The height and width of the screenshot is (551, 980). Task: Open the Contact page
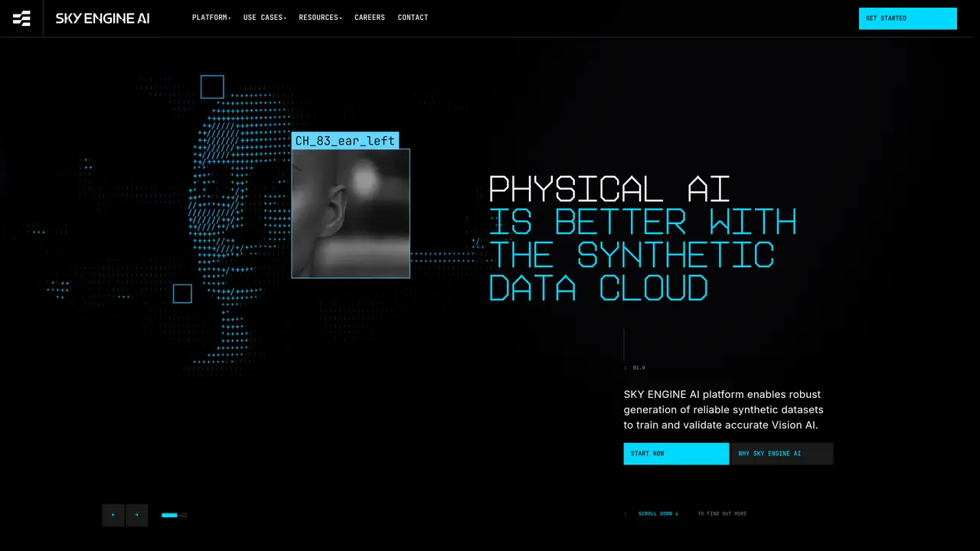(413, 18)
